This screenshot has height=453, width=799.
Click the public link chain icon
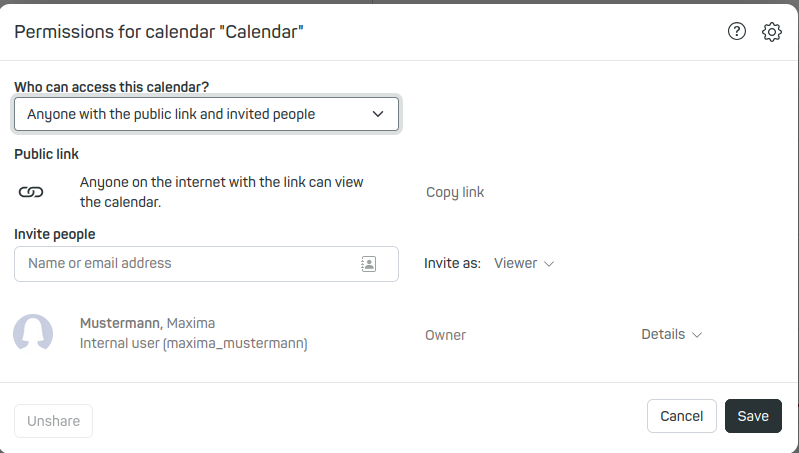[x=31, y=192]
